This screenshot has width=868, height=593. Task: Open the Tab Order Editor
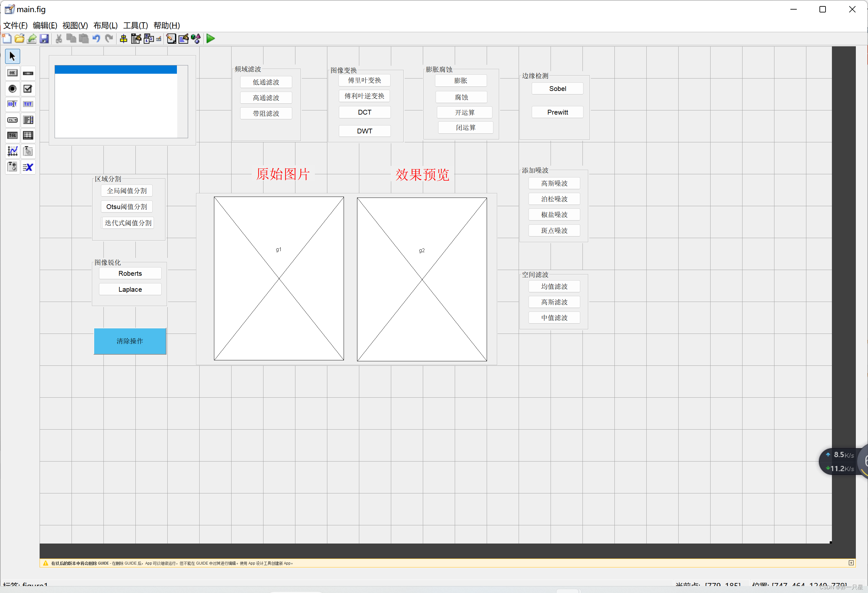(148, 38)
